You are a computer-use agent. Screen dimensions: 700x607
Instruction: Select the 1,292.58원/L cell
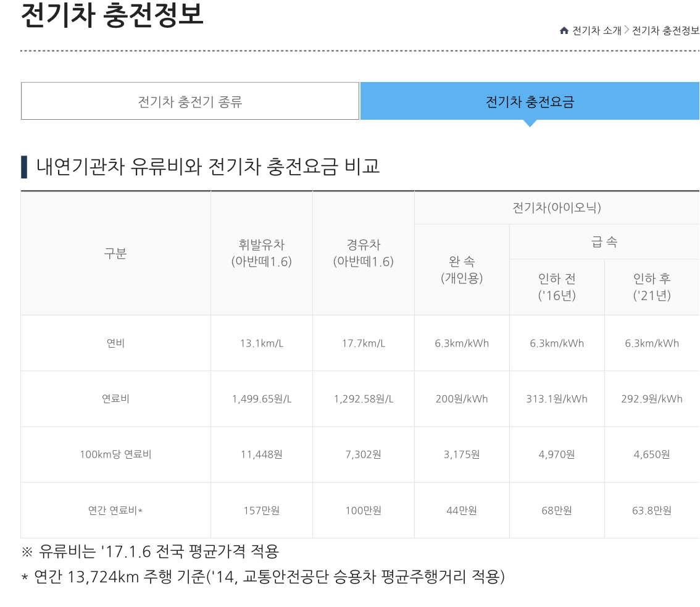click(x=364, y=399)
